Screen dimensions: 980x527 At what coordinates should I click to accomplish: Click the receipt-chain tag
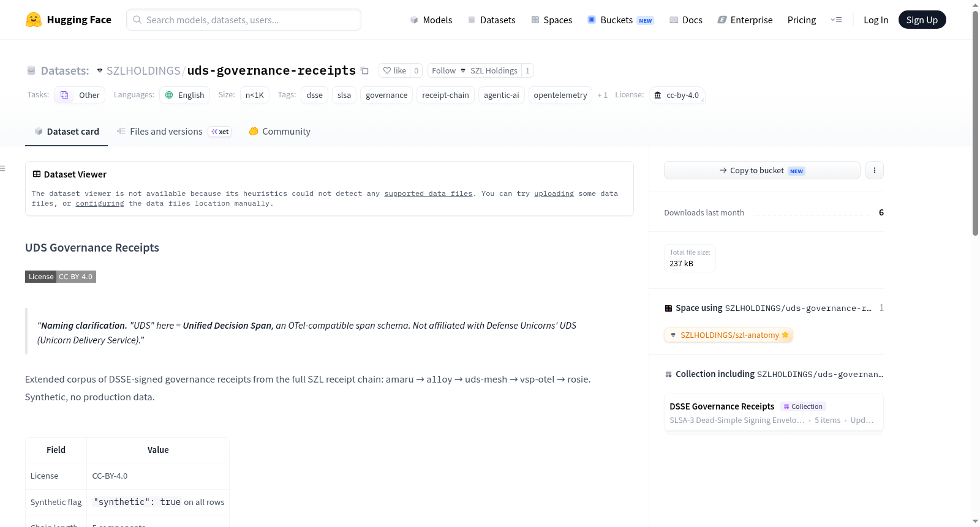[445, 95]
